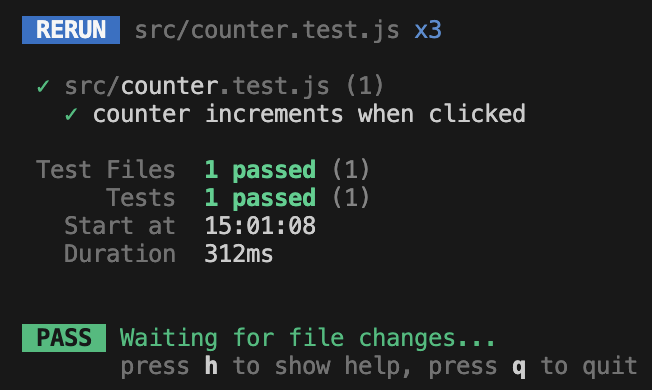Click the 'press h to show help' text

click(260, 367)
